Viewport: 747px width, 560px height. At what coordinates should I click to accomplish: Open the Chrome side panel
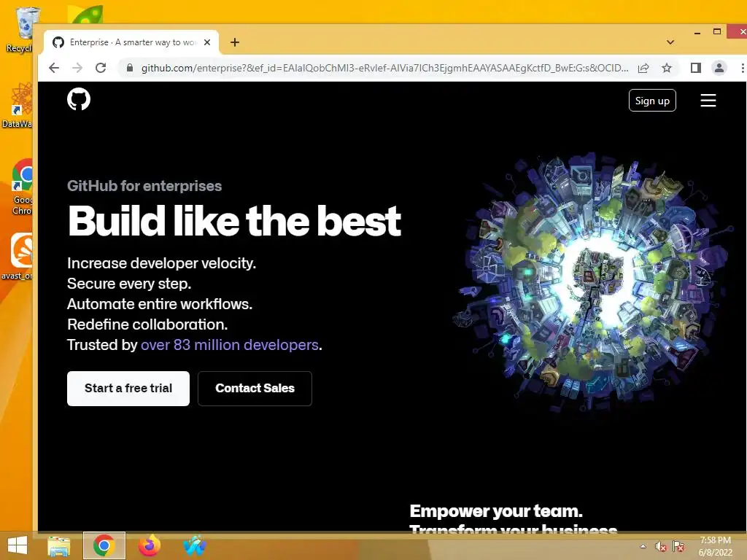click(x=695, y=68)
